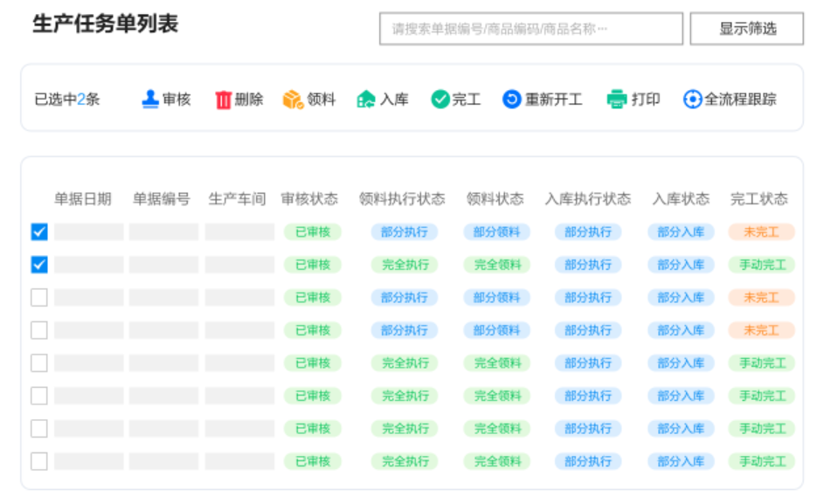Click 未完工 tag in first row
817x504 pixels.
[761, 231]
